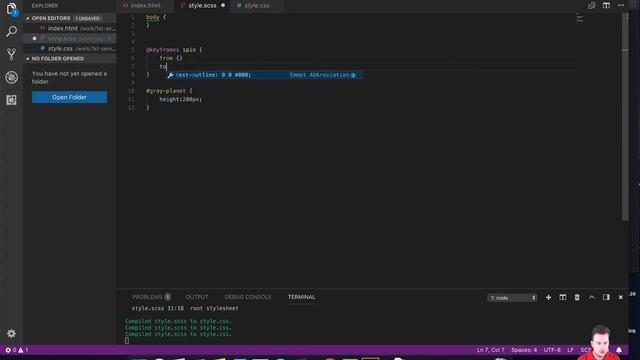Select style.scss in Open Editors
The height and width of the screenshot is (360, 640).
[x=70, y=39]
